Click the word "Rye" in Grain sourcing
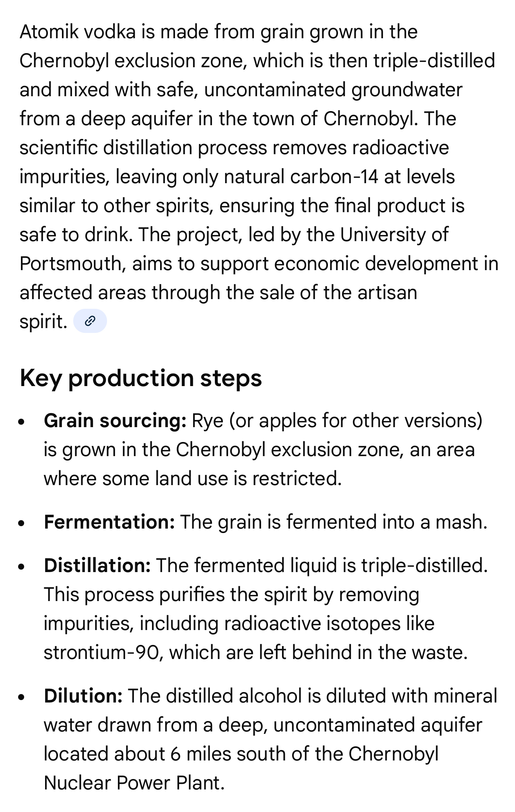515x812 pixels. [208, 421]
